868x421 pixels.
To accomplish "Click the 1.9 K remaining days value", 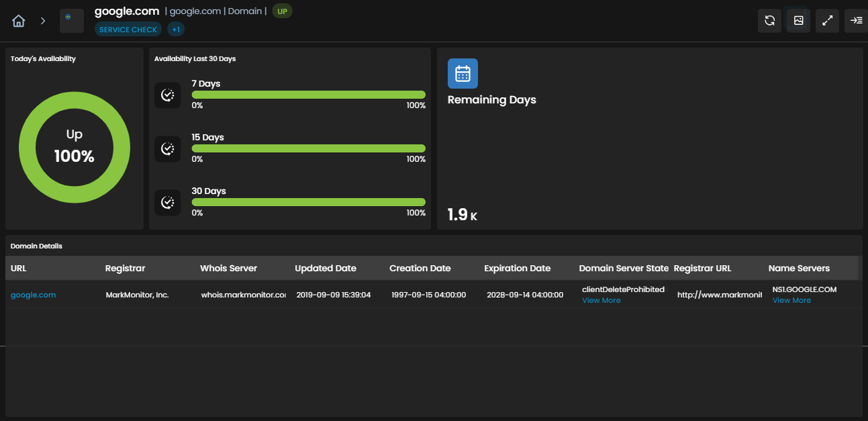I will 463,215.
